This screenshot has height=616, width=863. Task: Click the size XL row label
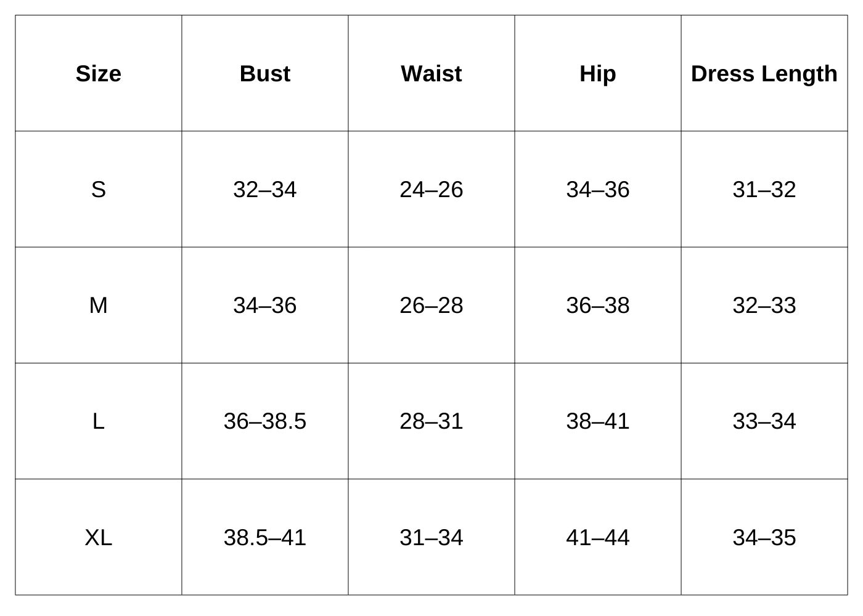99,538
